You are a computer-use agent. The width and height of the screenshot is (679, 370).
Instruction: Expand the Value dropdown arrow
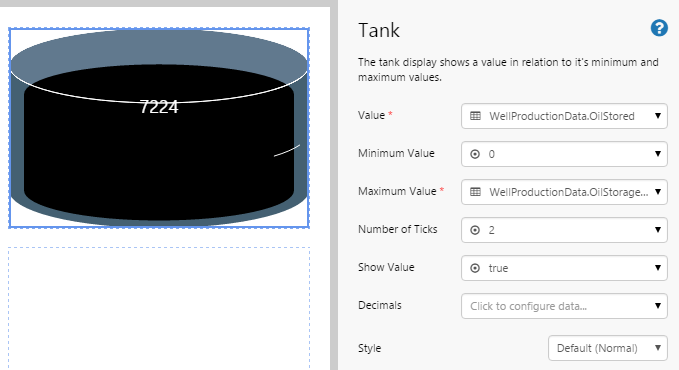[x=658, y=116]
